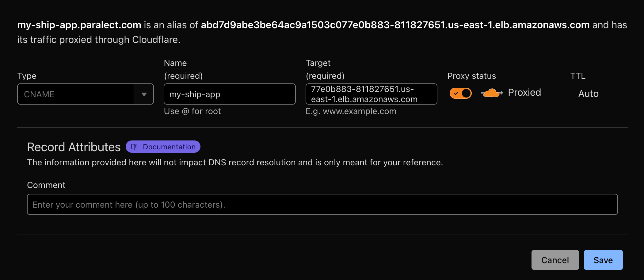Click the documentation book icon

click(134, 147)
